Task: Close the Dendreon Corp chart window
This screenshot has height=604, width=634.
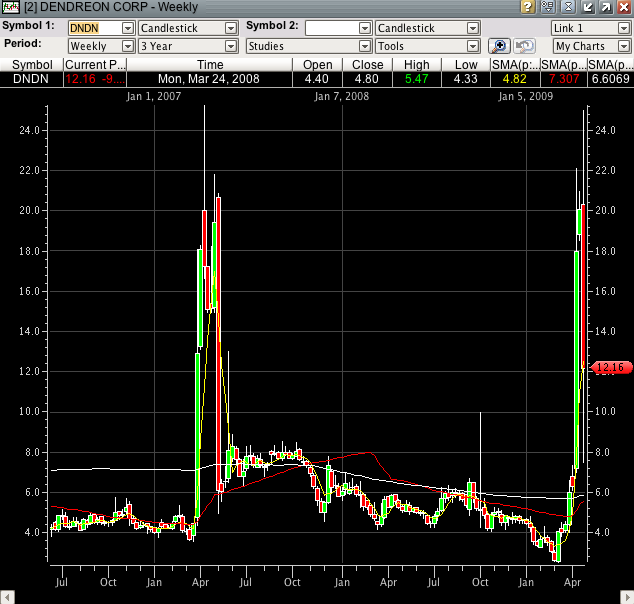Action: pos(623,7)
